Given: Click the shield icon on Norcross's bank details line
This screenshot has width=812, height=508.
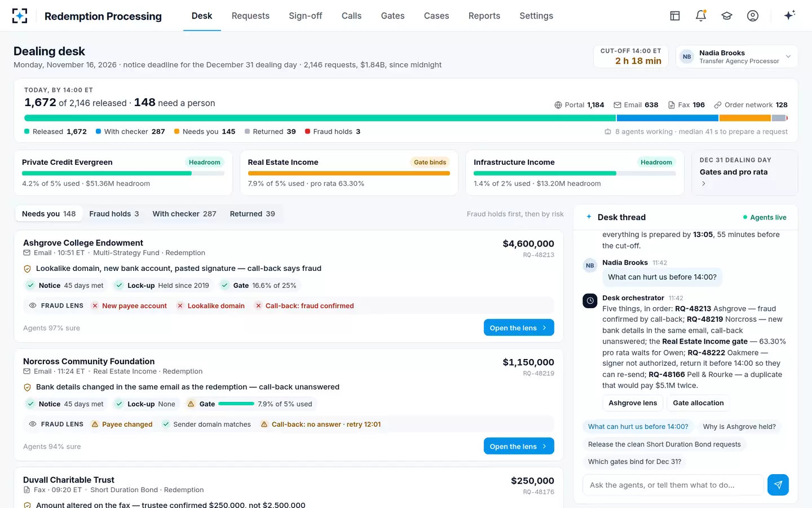Looking at the screenshot, I should click(27, 387).
